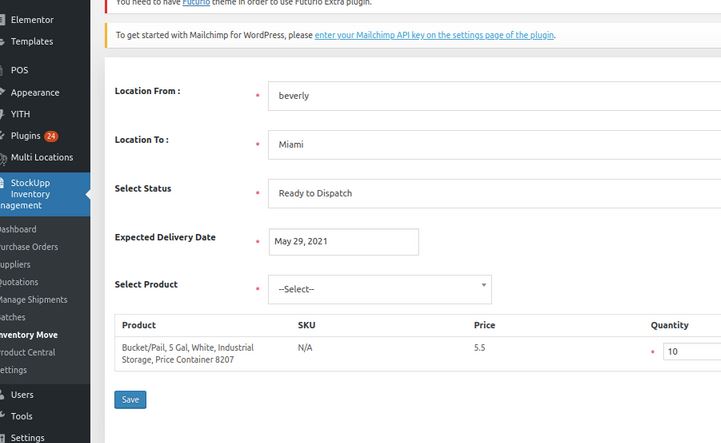Click the N/A SKU cell
The height and width of the screenshot is (443, 721).
pyautogui.click(x=305, y=348)
